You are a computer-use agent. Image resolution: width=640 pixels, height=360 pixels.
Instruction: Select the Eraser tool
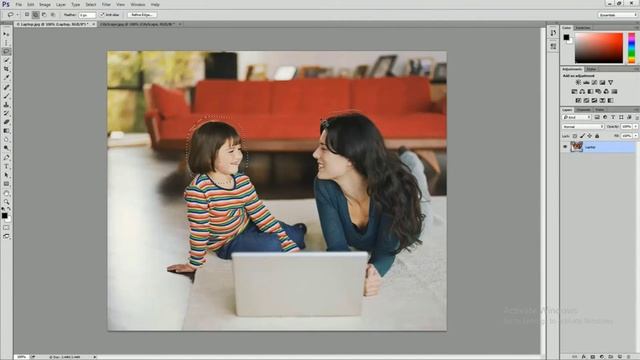pos(6,122)
